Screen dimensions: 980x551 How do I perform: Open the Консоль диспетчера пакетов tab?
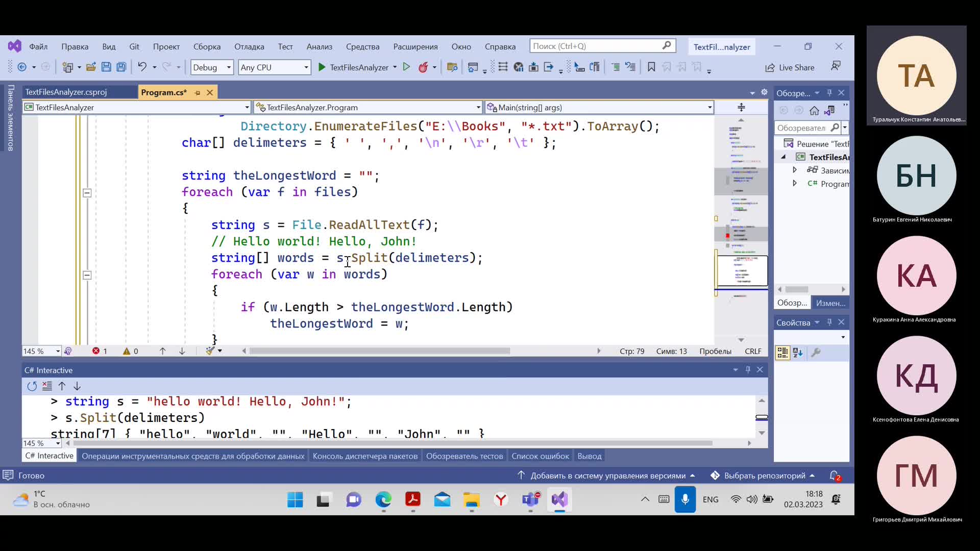pyautogui.click(x=365, y=456)
